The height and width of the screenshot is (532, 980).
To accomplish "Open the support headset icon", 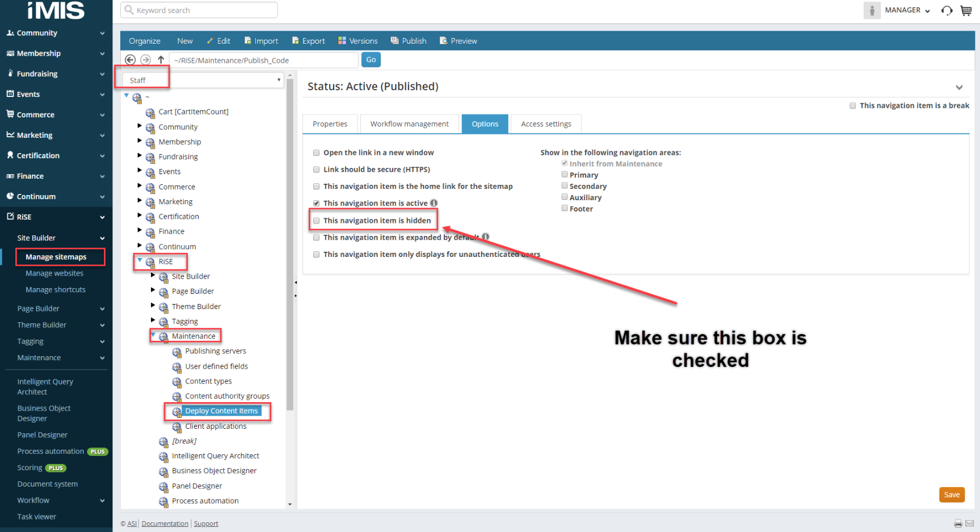I will (x=947, y=10).
